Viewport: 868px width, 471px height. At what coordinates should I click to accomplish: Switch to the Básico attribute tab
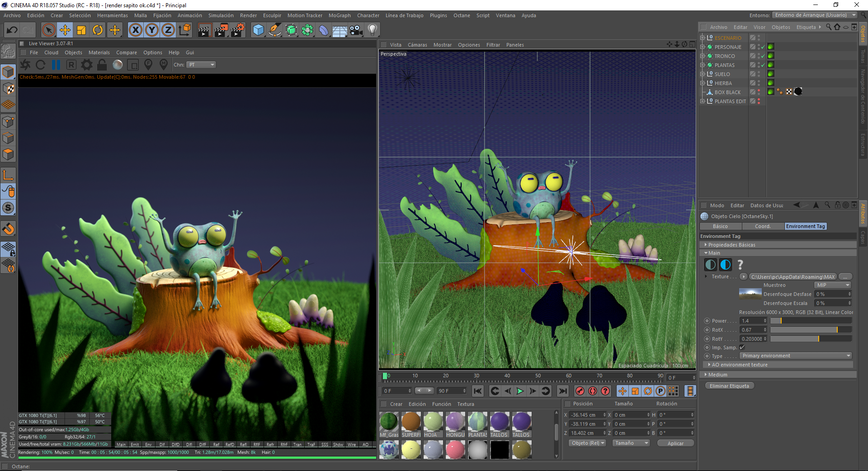[720, 226]
